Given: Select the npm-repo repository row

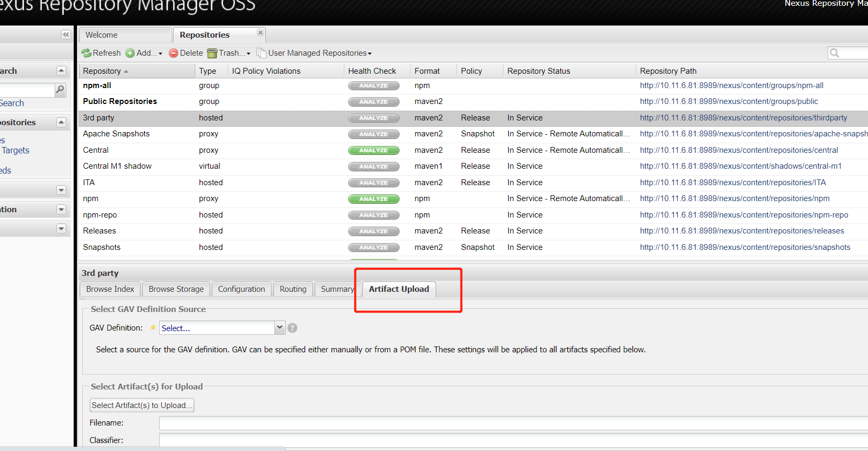Looking at the screenshot, I should pyautogui.click(x=473, y=215).
